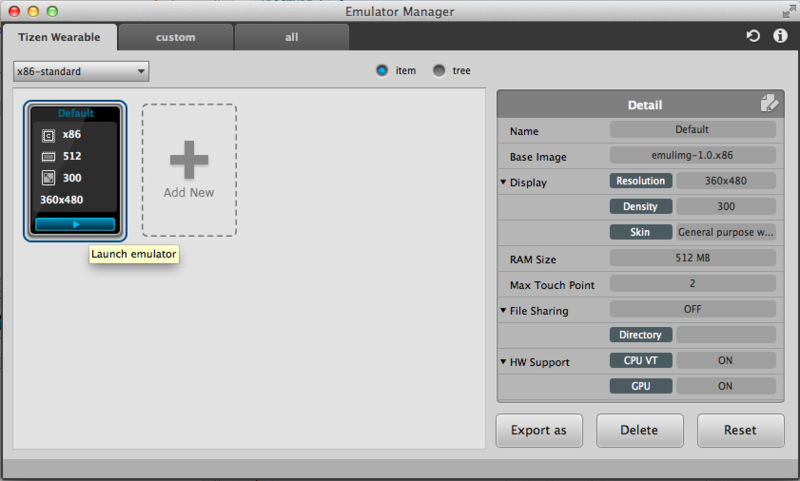Screen dimensions: 800x481
Task: Click the RAM Size label
Action: pyautogui.click(x=533, y=260)
